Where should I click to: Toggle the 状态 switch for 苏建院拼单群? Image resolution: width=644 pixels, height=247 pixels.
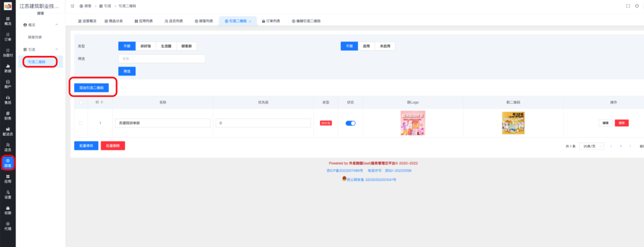click(x=350, y=123)
